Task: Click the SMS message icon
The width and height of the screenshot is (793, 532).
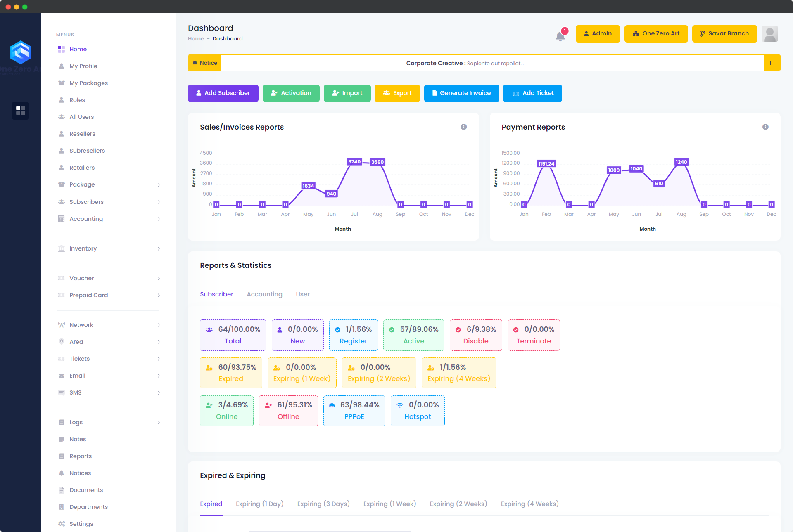Action: pyautogui.click(x=62, y=392)
